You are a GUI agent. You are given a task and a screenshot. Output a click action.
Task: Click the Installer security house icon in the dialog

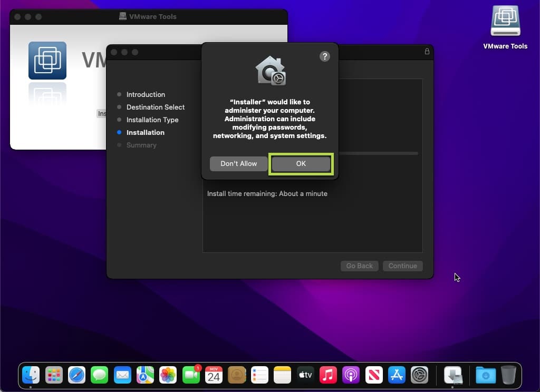point(271,71)
